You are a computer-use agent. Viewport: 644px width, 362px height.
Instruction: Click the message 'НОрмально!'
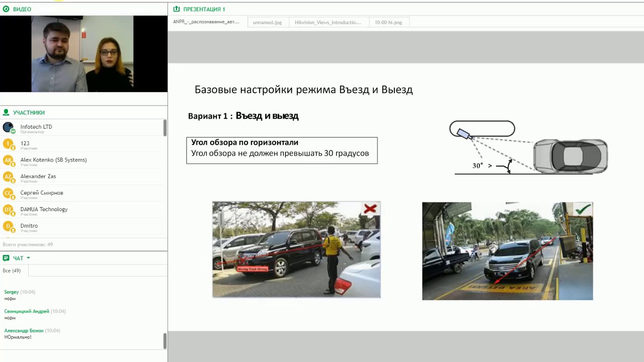pyautogui.click(x=18, y=337)
